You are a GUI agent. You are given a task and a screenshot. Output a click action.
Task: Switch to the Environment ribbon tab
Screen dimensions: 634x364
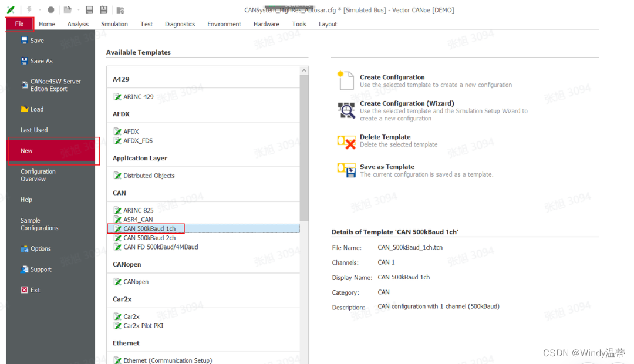coord(224,24)
